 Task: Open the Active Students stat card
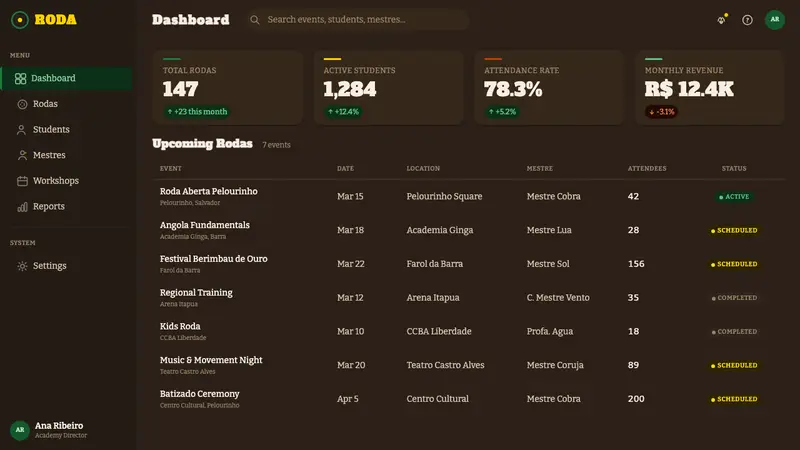tap(388, 87)
